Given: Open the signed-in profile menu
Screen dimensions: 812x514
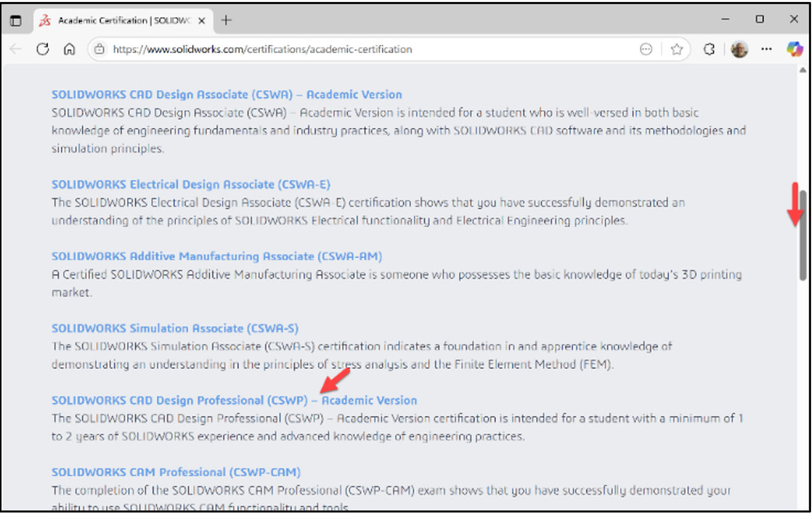Looking at the screenshot, I should (739, 49).
